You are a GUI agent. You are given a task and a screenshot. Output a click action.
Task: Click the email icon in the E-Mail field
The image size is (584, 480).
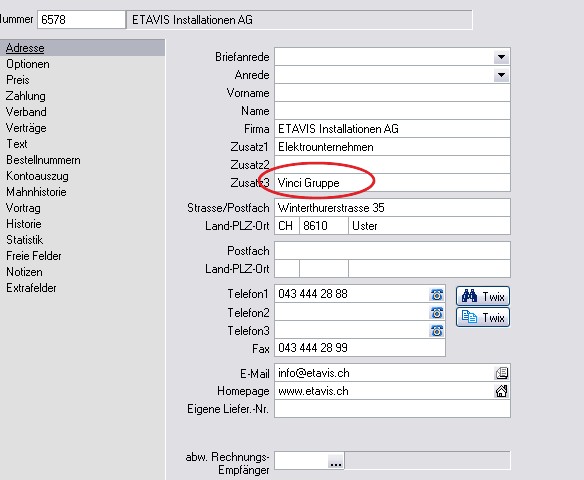click(501, 373)
